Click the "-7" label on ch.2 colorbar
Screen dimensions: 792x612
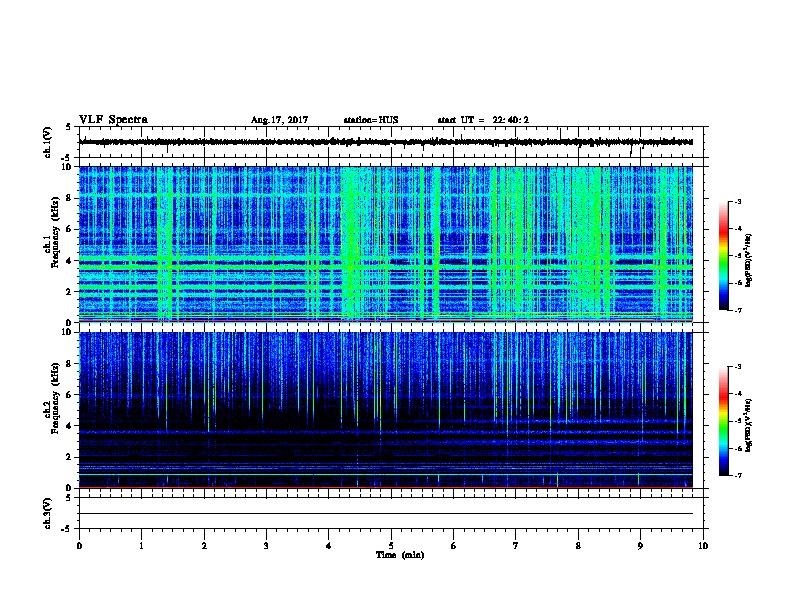[738, 475]
